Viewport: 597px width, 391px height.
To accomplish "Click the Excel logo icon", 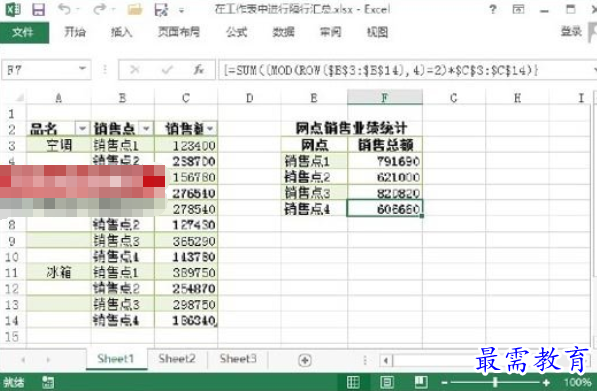I will [x=13, y=10].
